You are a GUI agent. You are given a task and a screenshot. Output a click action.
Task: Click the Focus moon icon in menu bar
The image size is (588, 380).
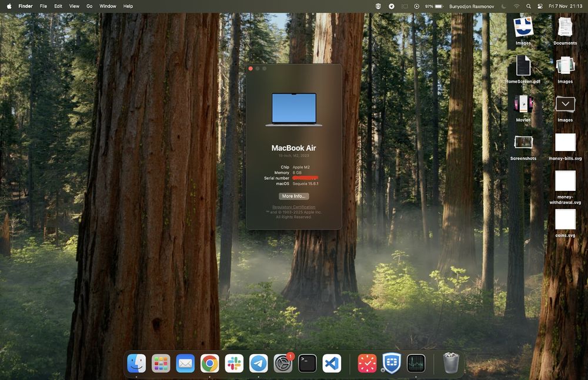click(504, 6)
